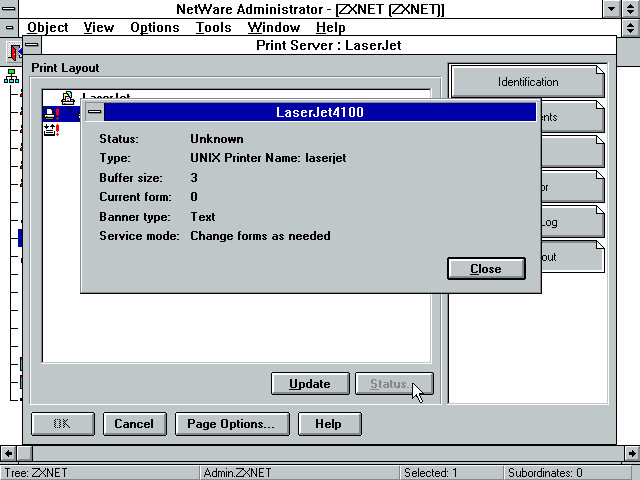Click the print queue icon with arrows
Image resolution: width=640 pixels, height=480 pixels.
49,130
